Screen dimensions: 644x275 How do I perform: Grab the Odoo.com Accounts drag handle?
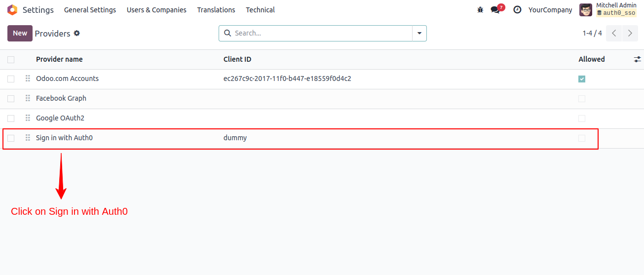click(x=28, y=79)
